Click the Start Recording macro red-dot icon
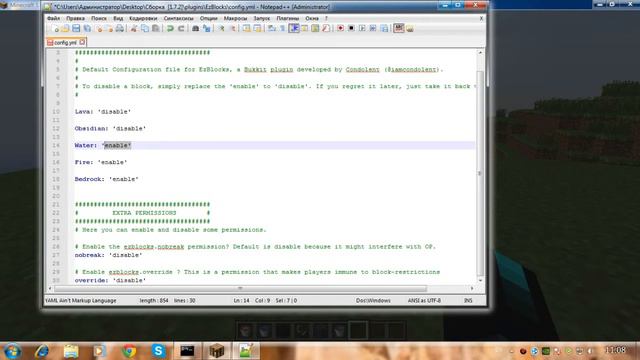The height and width of the screenshot is (360, 640). [x=340, y=28]
